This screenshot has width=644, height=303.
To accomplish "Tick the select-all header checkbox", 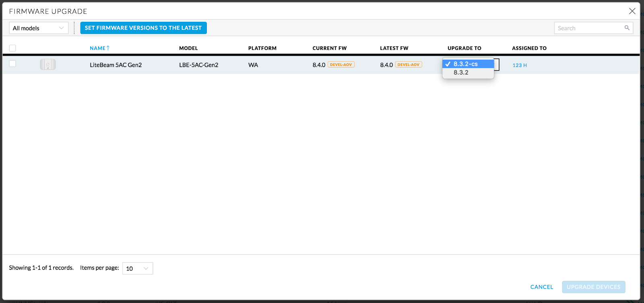I will pos(12,48).
